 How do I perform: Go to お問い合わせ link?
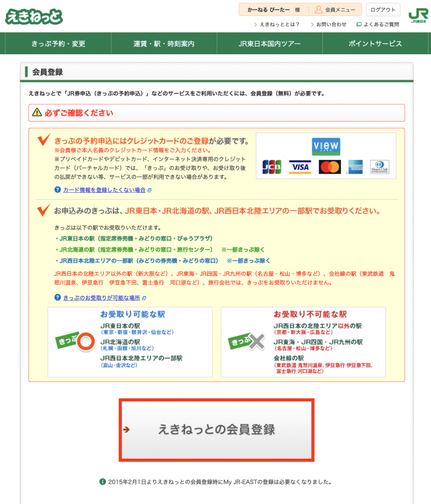tap(331, 25)
